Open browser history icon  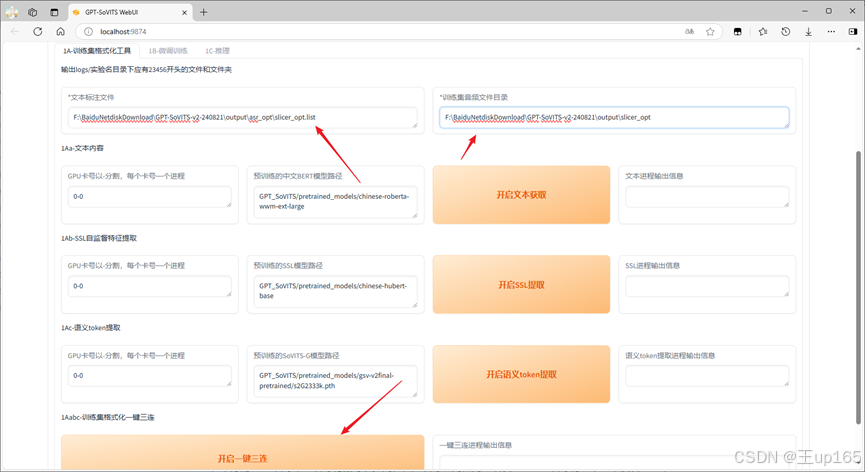tap(786, 31)
